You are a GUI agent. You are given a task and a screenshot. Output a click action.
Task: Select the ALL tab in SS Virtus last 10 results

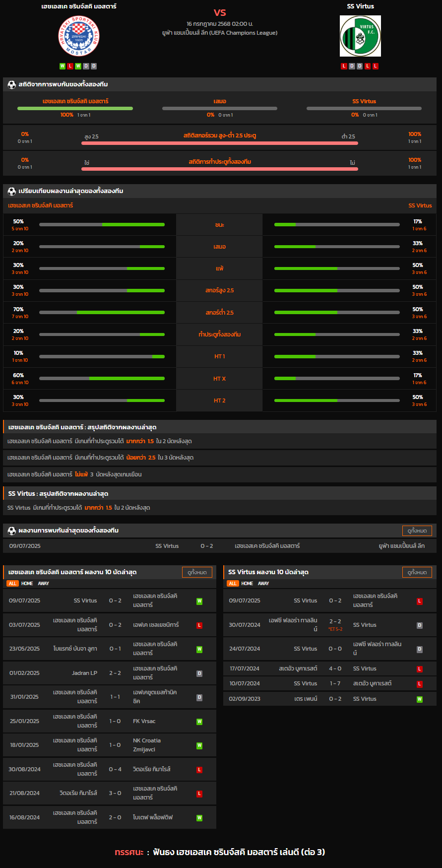(x=233, y=584)
